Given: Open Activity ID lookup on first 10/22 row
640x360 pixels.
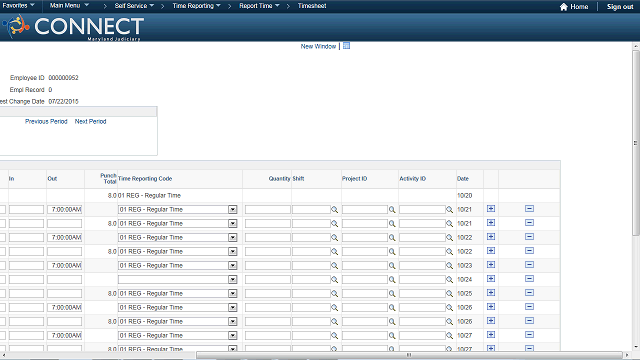Looking at the screenshot, I should (449, 238).
